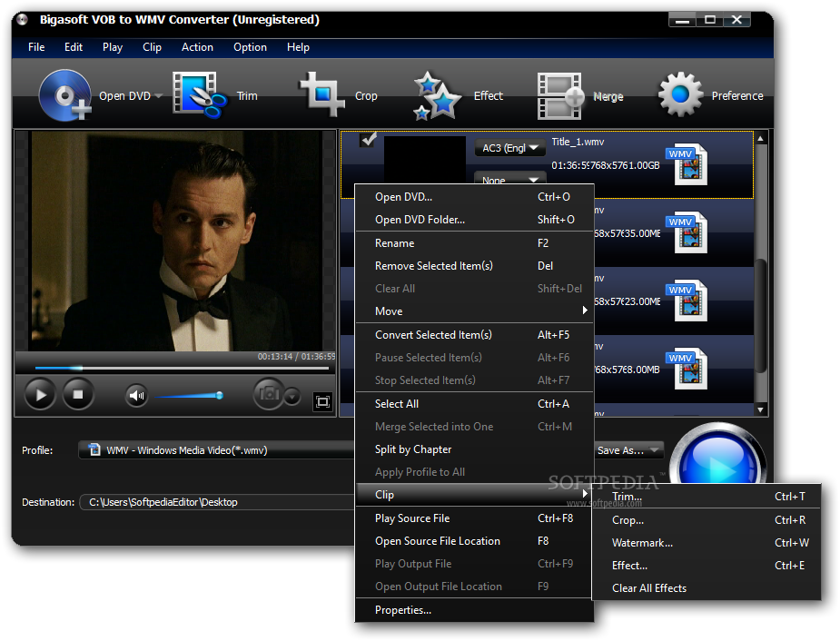Choose Trim... in the Clip submenu
This screenshot has height=641, width=840.
point(707,497)
